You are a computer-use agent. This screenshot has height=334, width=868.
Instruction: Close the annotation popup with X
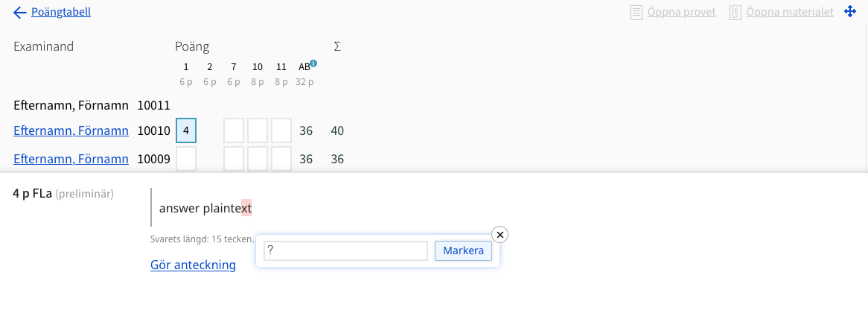pos(500,235)
